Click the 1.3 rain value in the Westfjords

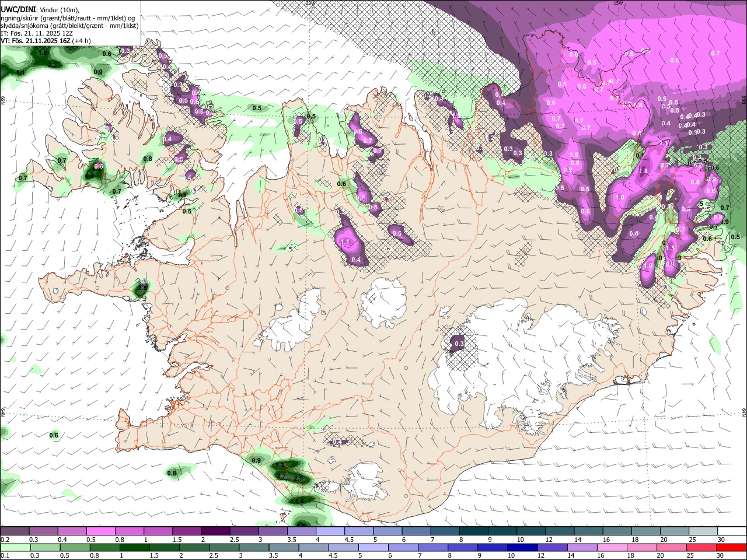pyautogui.click(x=182, y=194)
